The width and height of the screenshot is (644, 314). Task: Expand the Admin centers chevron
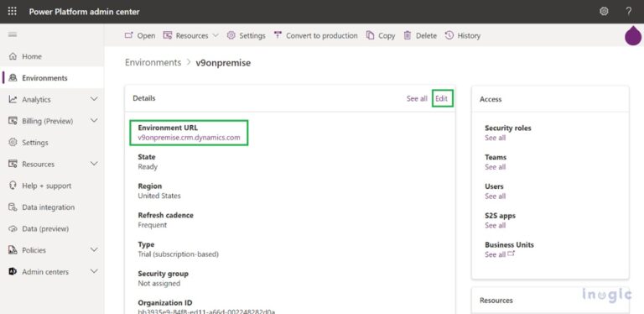tap(94, 271)
